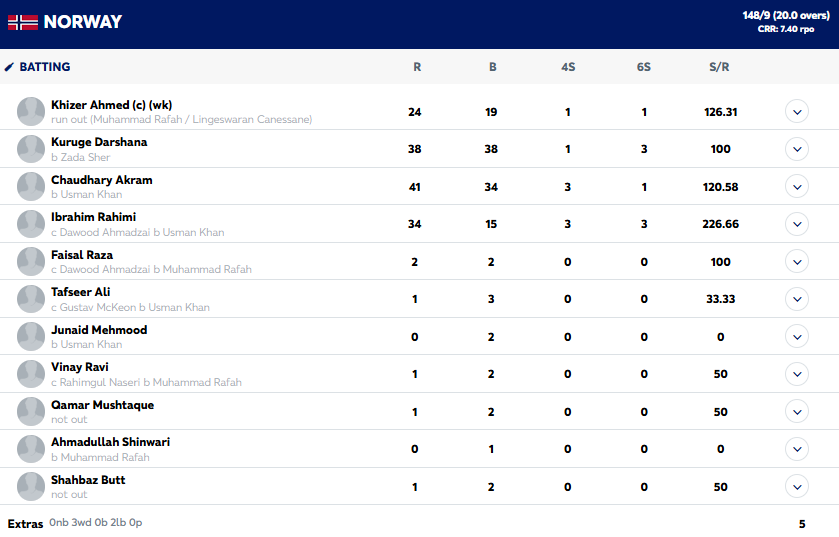Click the 6S column header
Image resolution: width=839 pixels, height=537 pixels.
(x=643, y=67)
